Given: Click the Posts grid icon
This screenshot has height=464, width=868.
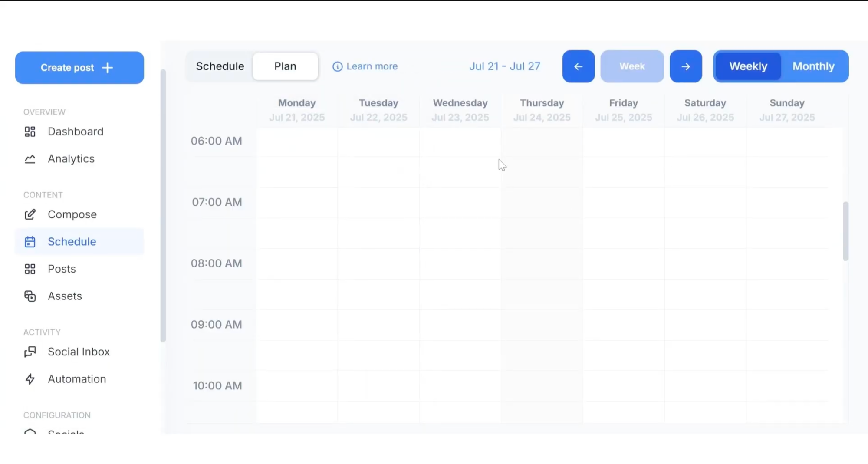Looking at the screenshot, I should point(30,269).
